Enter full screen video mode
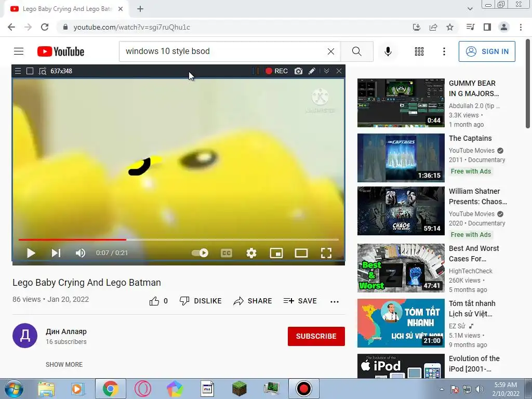This screenshot has height=399, width=532. click(x=326, y=253)
